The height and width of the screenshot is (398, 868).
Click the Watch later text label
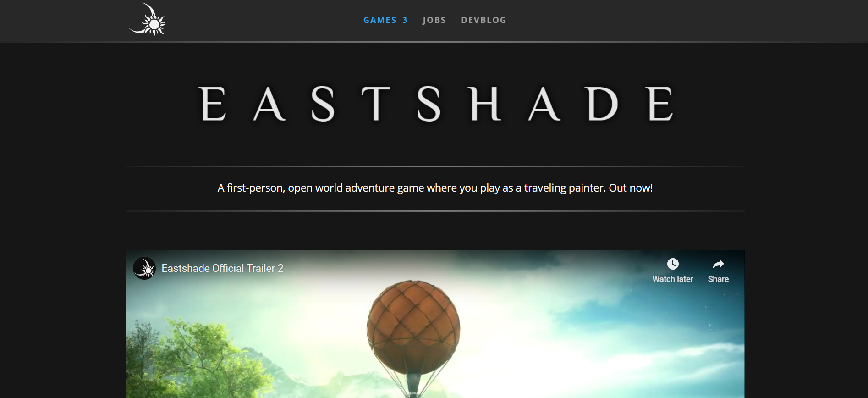coord(672,279)
